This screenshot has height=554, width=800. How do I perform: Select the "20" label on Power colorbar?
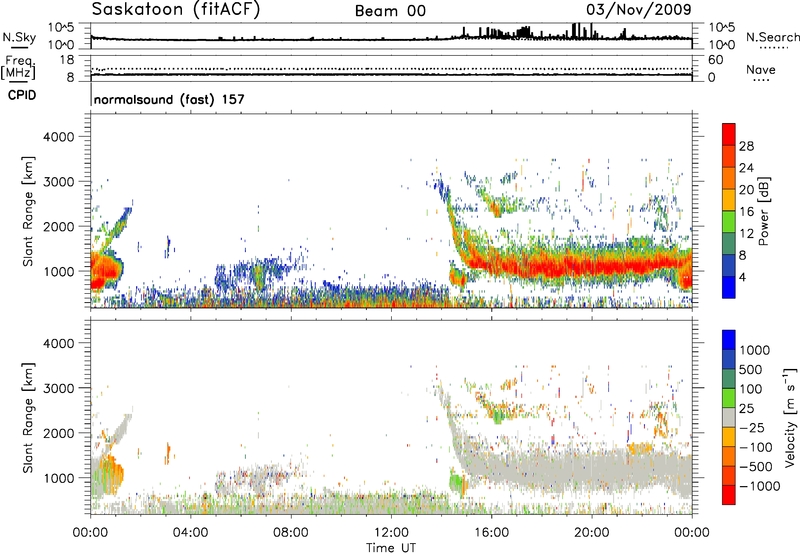click(746, 190)
